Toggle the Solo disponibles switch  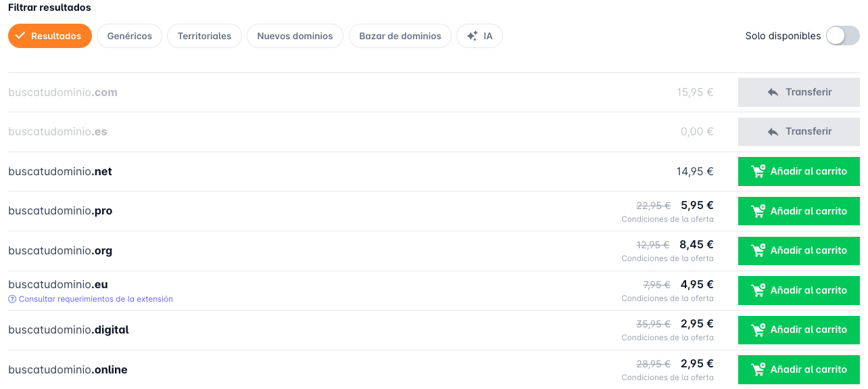coord(842,36)
